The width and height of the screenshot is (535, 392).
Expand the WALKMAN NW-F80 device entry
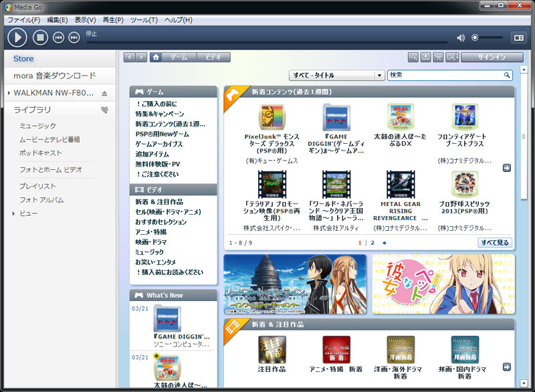tap(9, 93)
